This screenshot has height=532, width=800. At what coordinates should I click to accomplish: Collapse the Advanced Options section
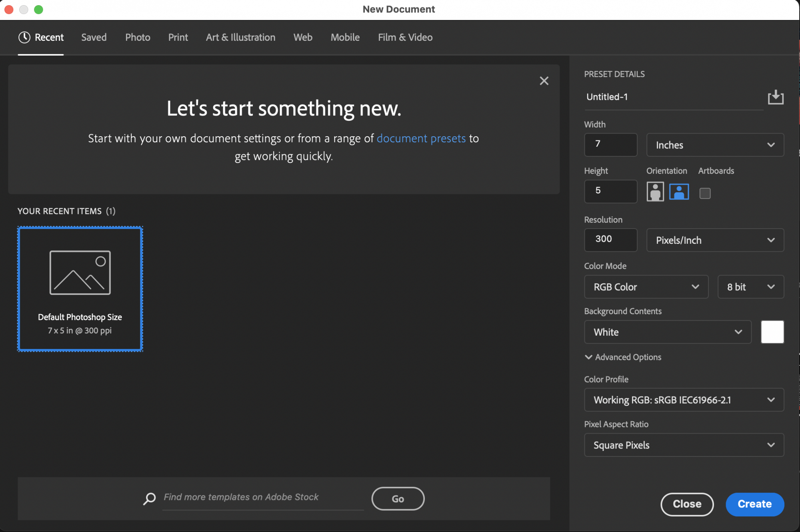pyautogui.click(x=588, y=357)
